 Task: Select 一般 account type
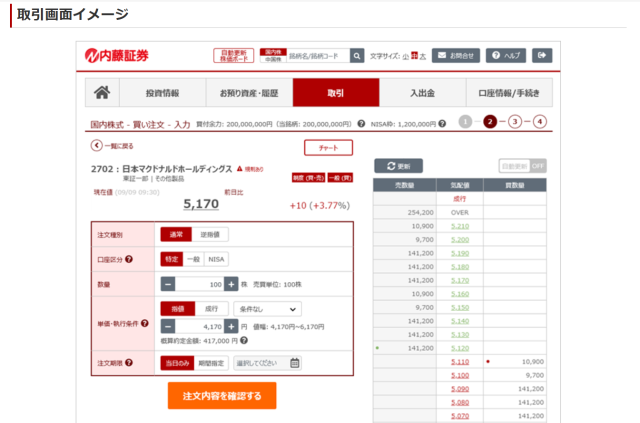(193, 259)
